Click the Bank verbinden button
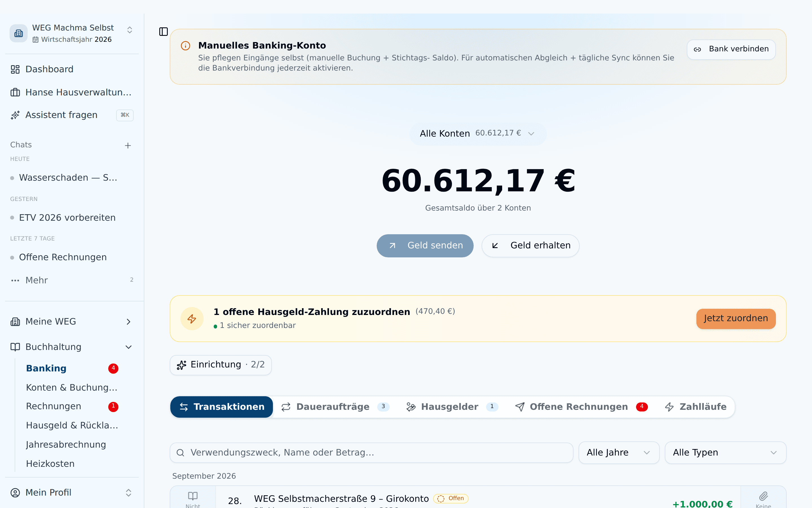The width and height of the screenshot is (812, 508). [731, 49]
